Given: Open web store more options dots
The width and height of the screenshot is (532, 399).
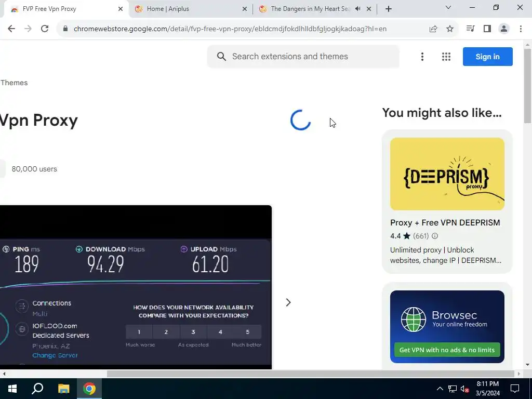Looking at the screenshot, I should 422,57.
